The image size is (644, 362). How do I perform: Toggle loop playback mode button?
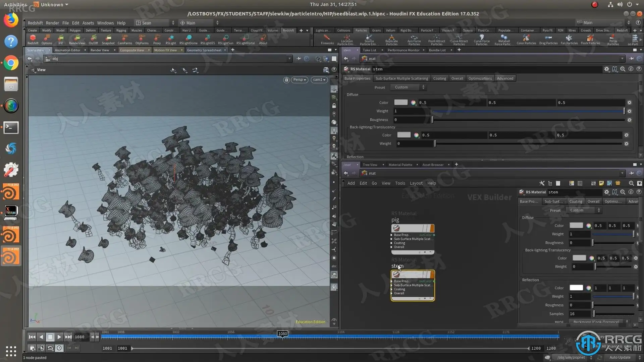[x=50, y=348]
